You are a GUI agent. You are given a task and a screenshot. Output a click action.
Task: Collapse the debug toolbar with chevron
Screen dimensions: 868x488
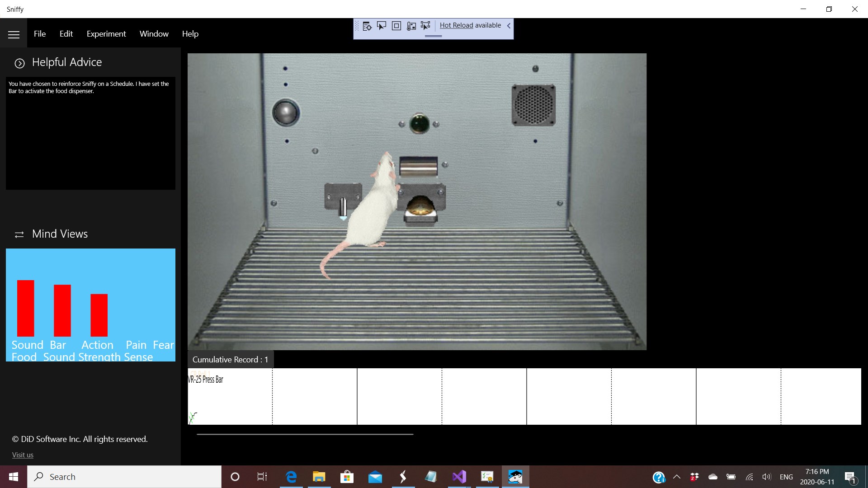tap(509, 26)
